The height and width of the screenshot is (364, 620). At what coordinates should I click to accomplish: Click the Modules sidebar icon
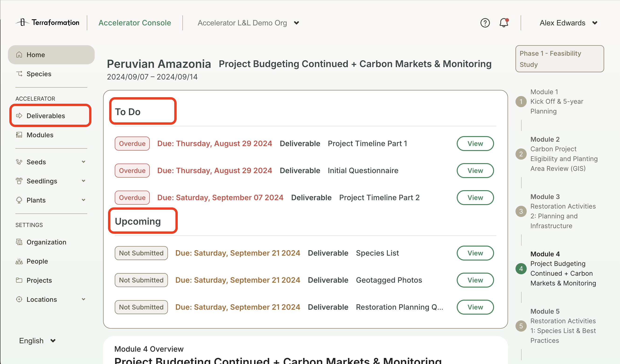click(x=19, y=135)
